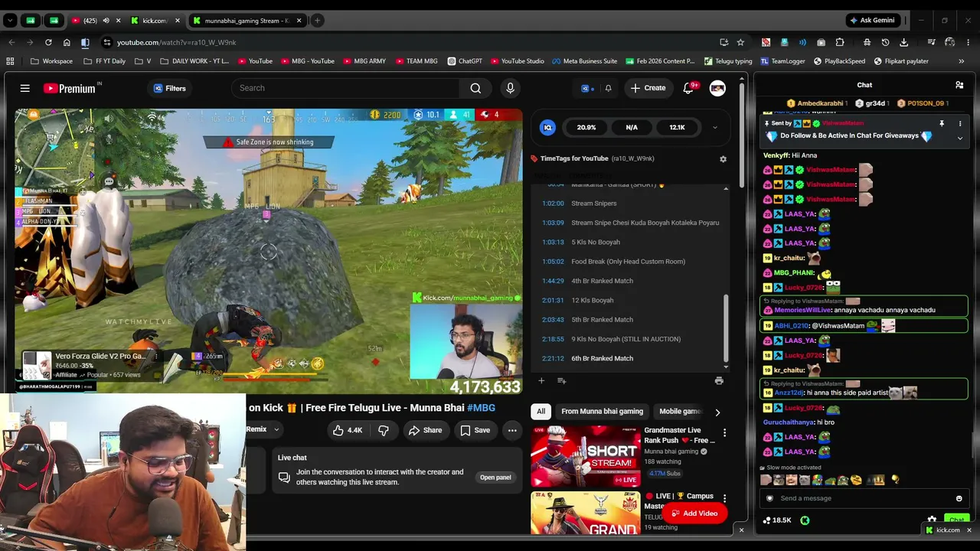The width and height of the screenshot is (980, 551).
Task: Click the vidIQ logo in stats bar
Action: click(x=547, y=128)
